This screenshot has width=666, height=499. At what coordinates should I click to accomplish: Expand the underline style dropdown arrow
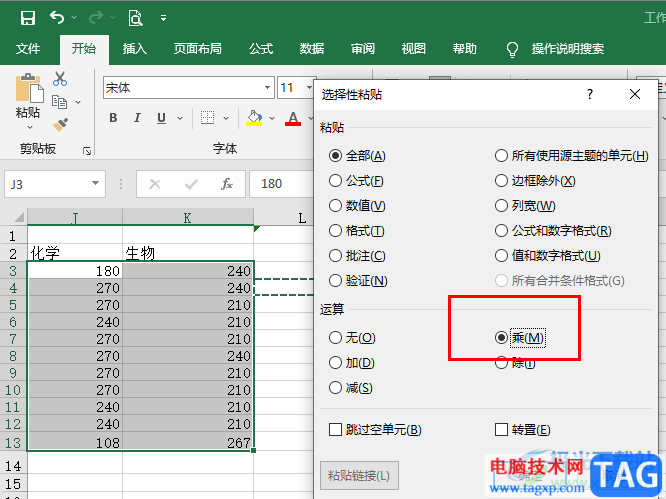tap(180, 118)
